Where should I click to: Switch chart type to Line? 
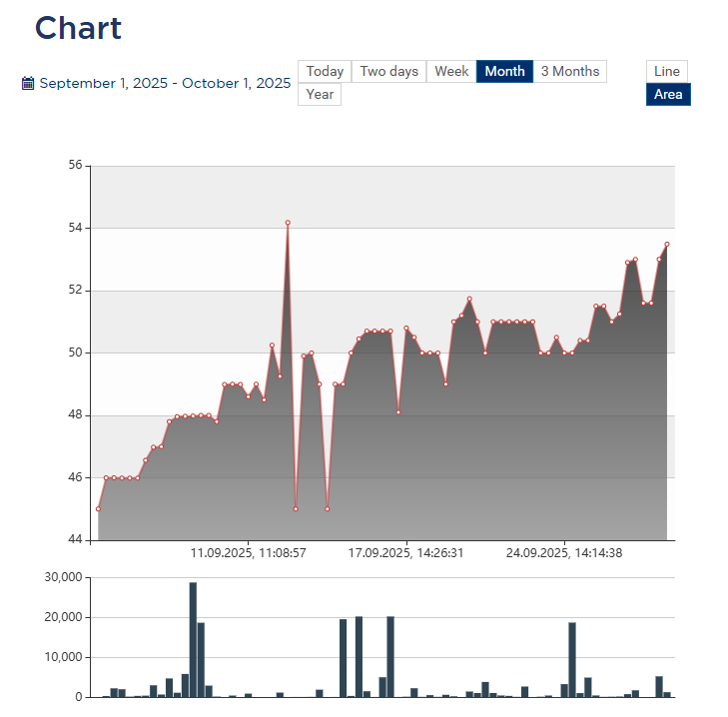point(667,72)
